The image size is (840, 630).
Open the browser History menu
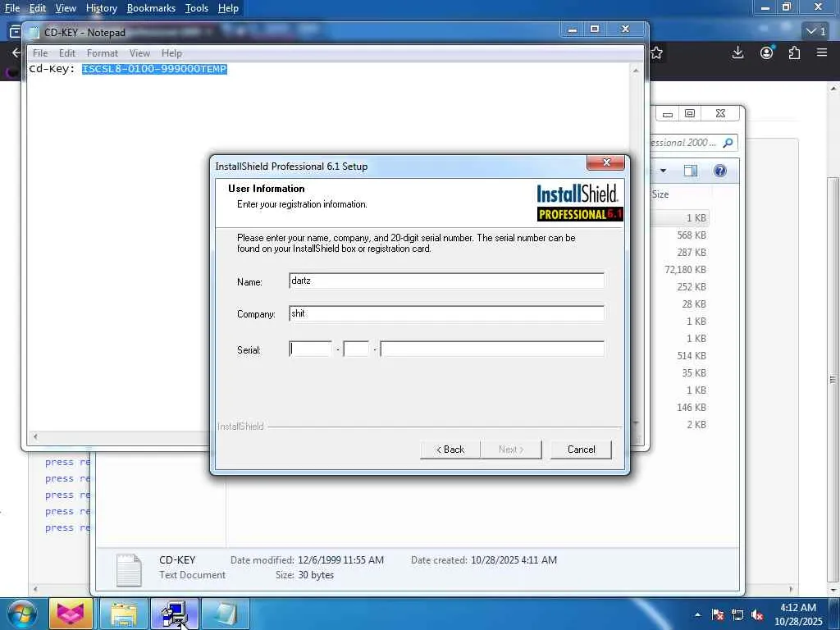pyautogui.click(x=101, y=8)
